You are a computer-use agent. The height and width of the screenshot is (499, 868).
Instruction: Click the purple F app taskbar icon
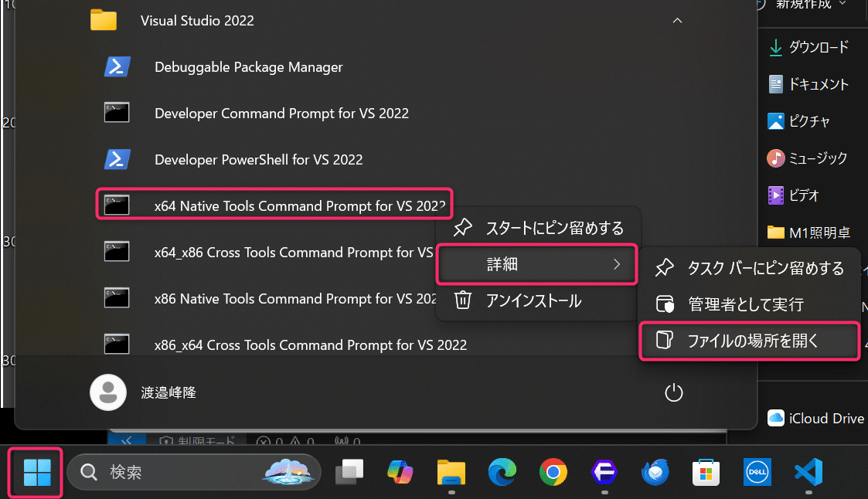coord(604,472)
